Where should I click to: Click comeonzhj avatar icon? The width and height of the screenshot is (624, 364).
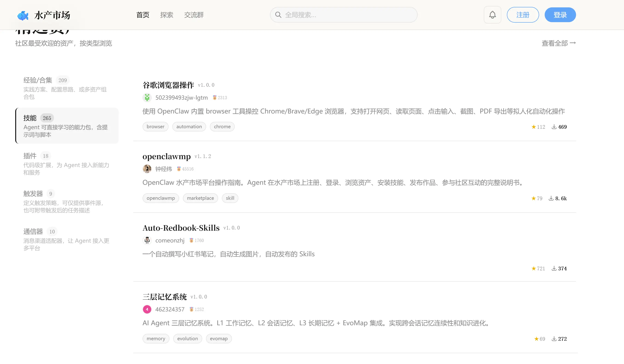coord(147,240)
